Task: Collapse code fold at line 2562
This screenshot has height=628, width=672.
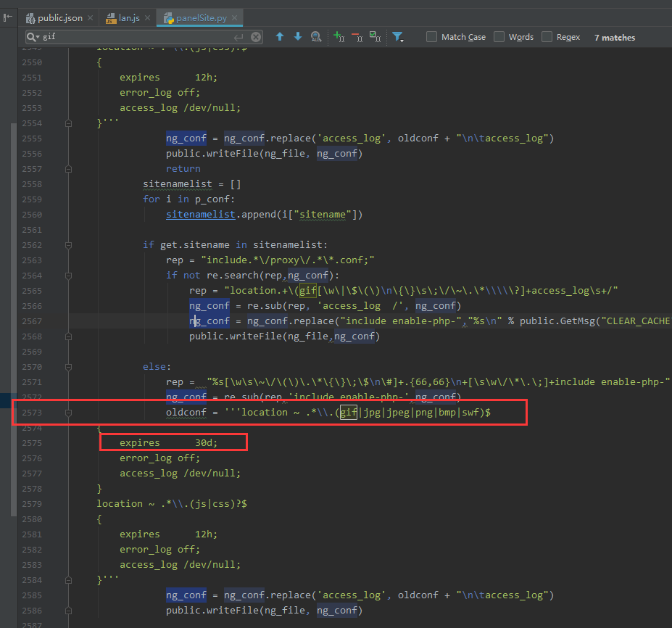Action: click(x=69, y=245)
